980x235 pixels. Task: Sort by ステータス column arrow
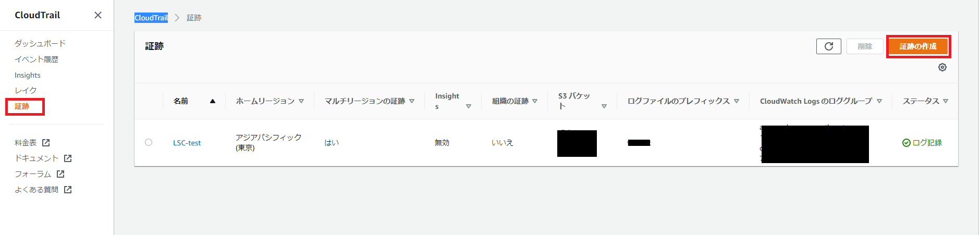[946, 101]
